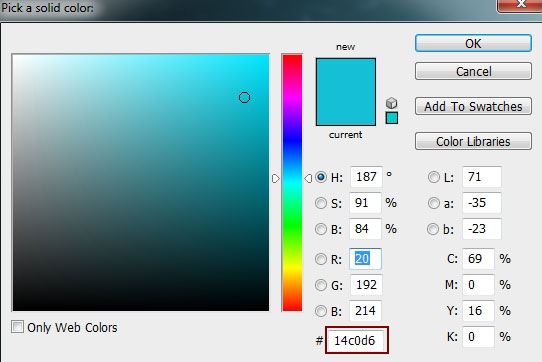Click the red field showing 20
Image resolution: width=542 pixels, height=362 pixels.
tap(365, 259)
